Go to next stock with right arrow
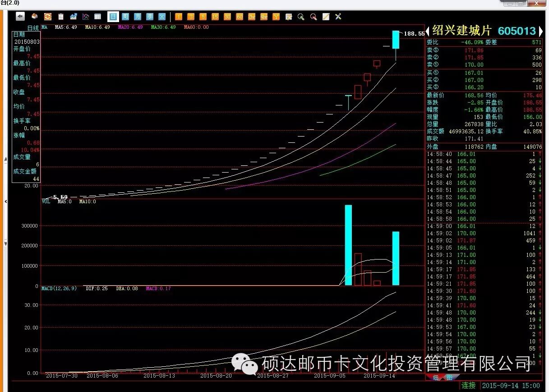This screenshot has height=392, width=549. click(x=541, y=31)
